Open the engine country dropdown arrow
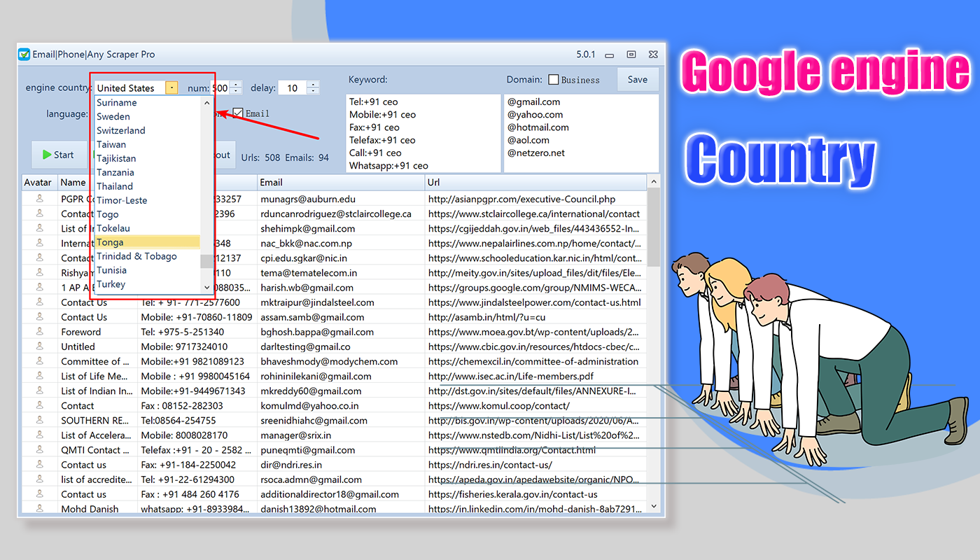This screenshot has height=560, width=980. coord(171,87)
